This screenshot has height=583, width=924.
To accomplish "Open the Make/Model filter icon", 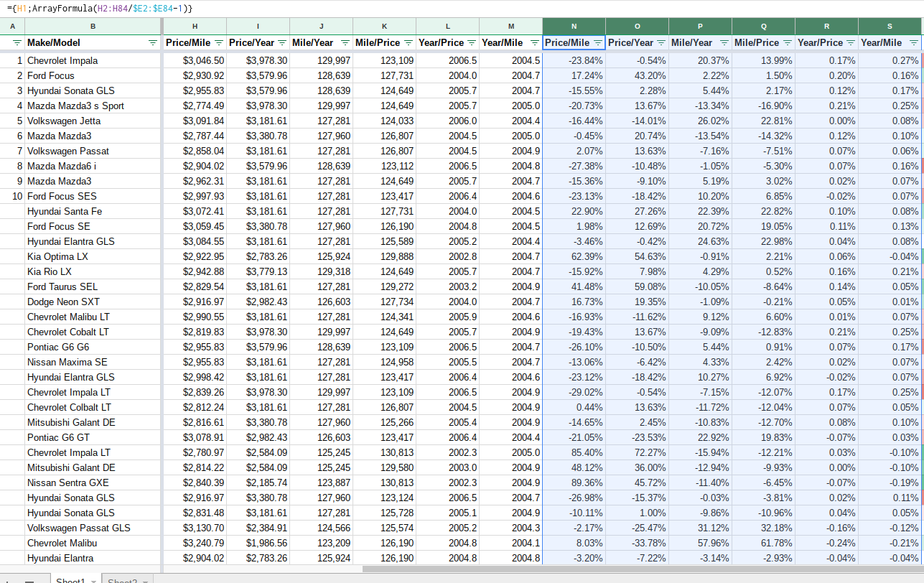I will tap(152, 43).
